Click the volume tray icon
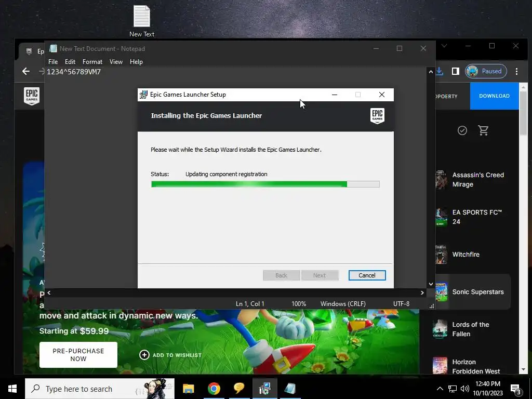 465,389
